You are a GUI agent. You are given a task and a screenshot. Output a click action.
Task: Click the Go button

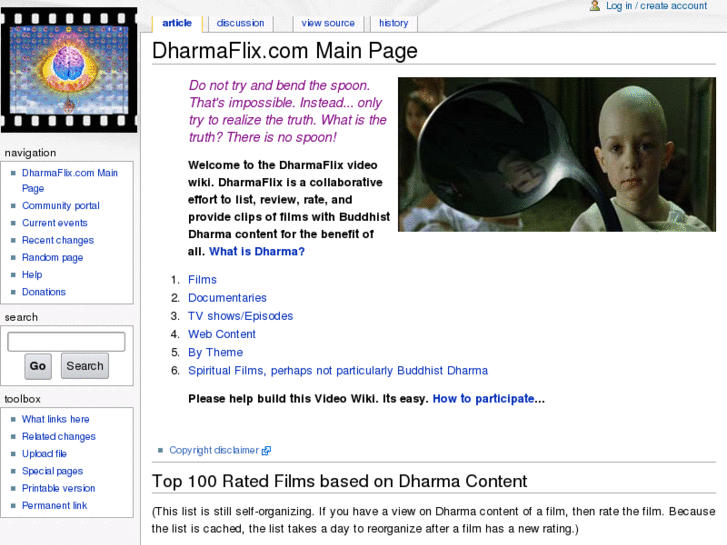pyautogui.click(x=38, y=366)
